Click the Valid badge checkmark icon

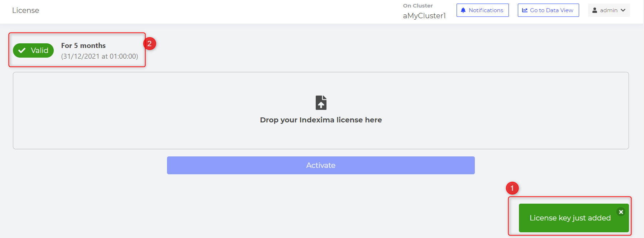pyautogui.click(x=22, y=50)
